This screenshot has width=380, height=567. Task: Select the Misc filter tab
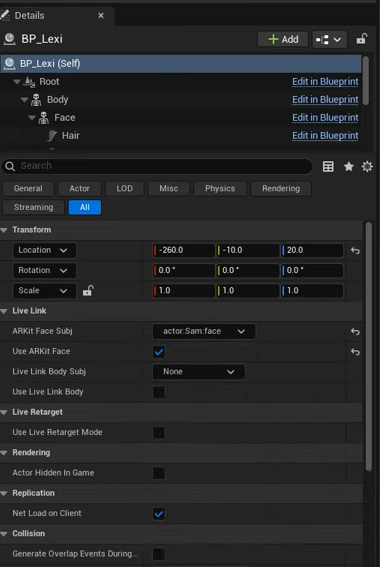[x=168, y=188]
